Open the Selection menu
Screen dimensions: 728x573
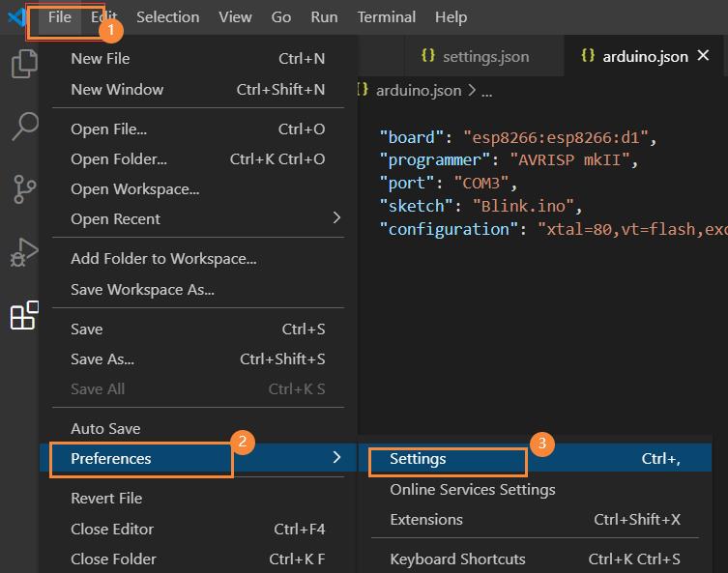point(167,17)
